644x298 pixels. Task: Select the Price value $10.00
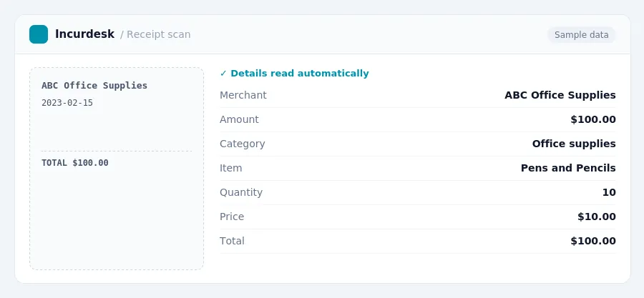(597, 217)
